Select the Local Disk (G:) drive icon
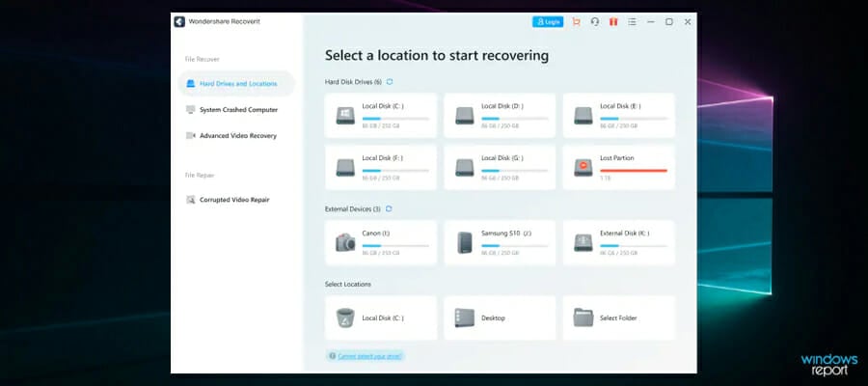 [465, 167]
